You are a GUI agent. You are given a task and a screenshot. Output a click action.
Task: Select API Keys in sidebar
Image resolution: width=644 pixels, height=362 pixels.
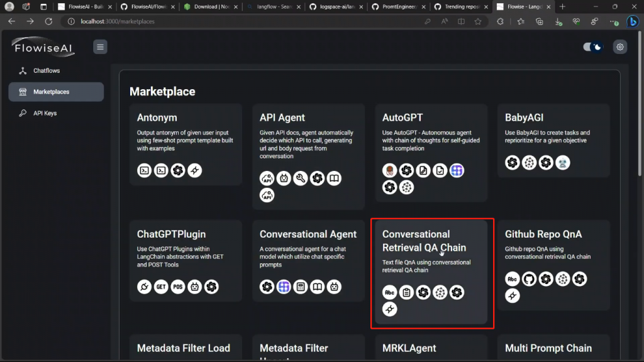pos(45,113)
